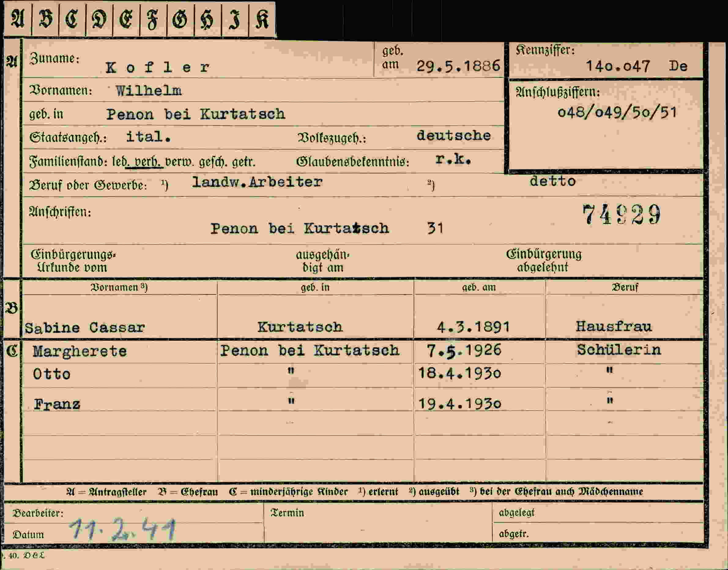Click the "Anschriften:" label

pyautogui.click(x=60, y=212)
